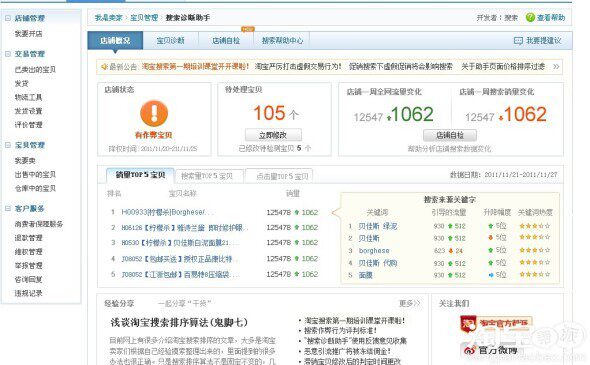Open bullet link 搜索作弊行为详判标准
Screen dimensions: 590x365
click(x=340, y=331)
